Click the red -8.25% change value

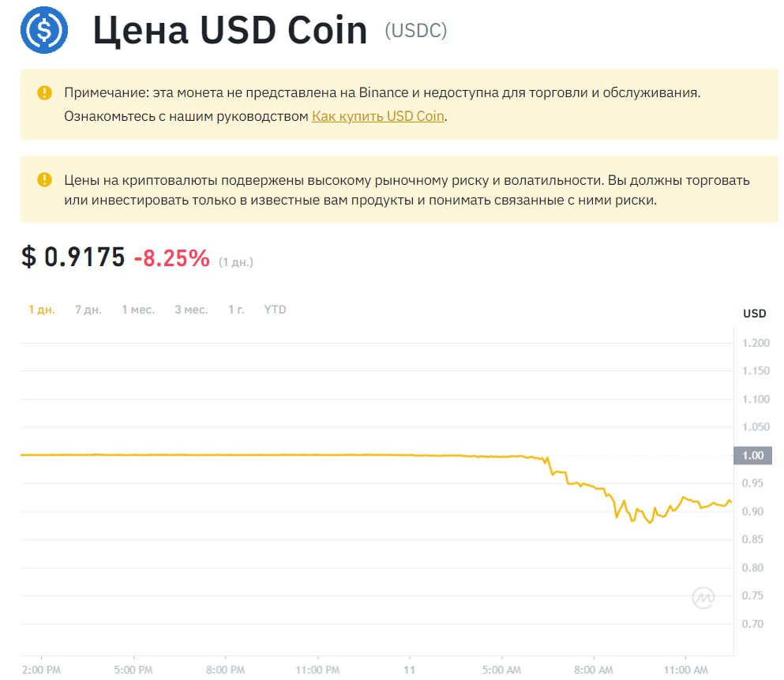tap(171, 257)
